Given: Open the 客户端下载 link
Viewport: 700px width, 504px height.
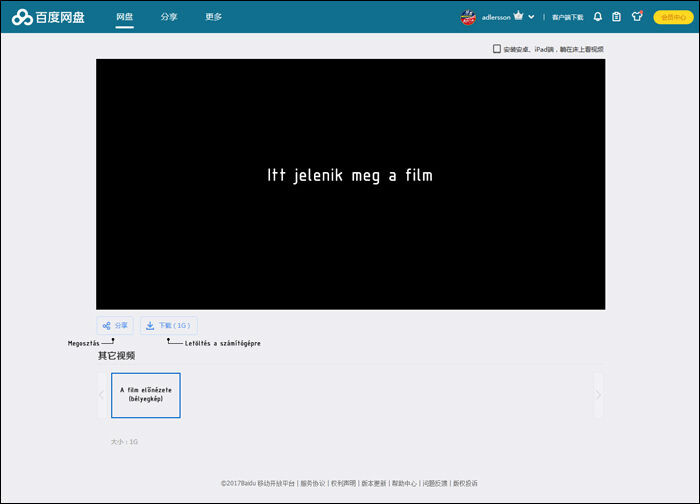Looking at the screenshot, I should tap(567, 17).
